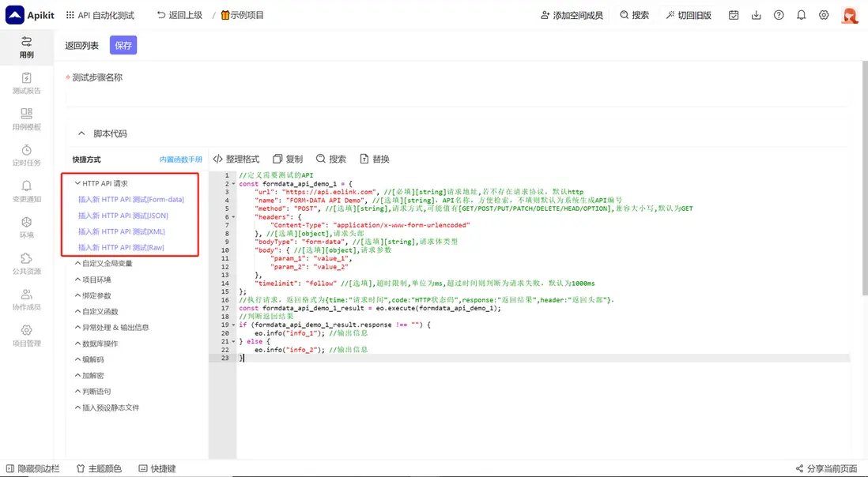
Task: Open the calendar check icon in header
Action: [x=734, y=15]
